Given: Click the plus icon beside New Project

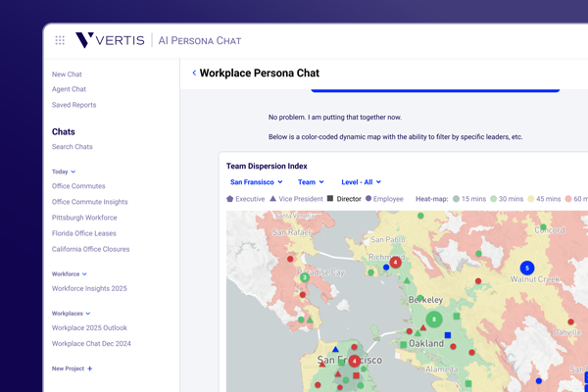Looking at the screenshot, I should click(x=90, y=368).
